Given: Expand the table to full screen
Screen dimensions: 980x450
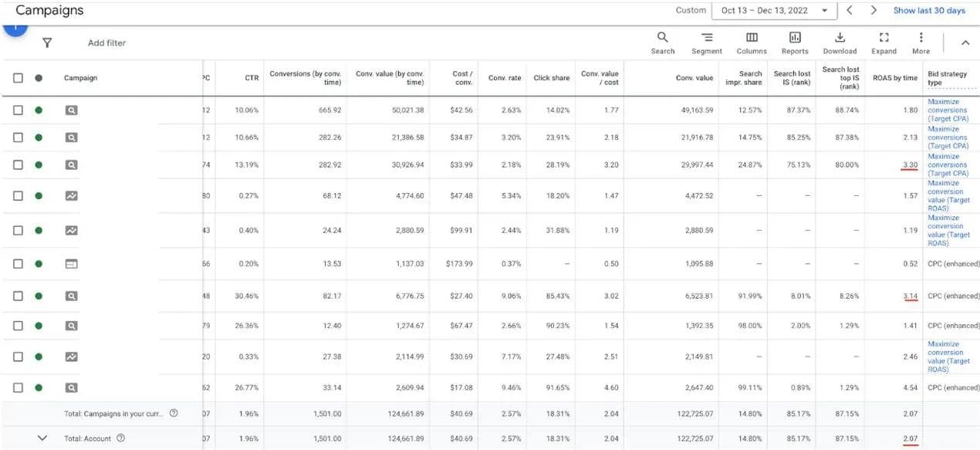Looking at the screenshot, I should tap(884, 42).
